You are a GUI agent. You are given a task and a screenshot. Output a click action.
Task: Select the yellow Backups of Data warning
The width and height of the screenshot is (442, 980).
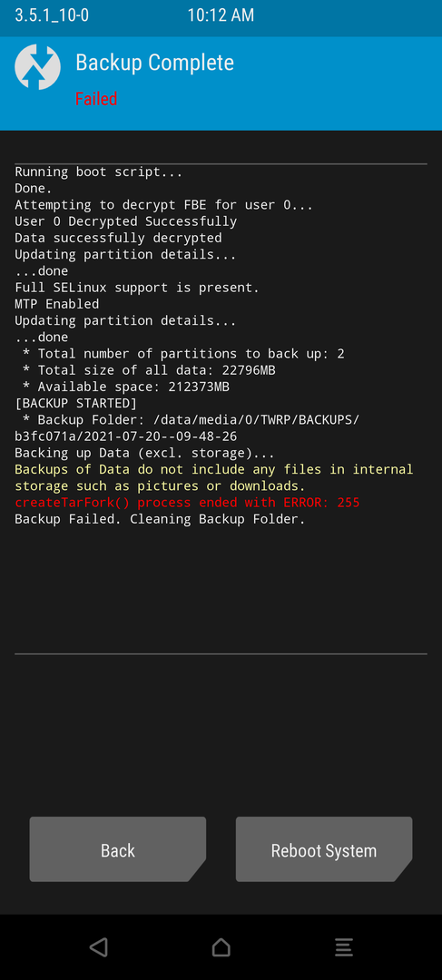pyautogui.click(x=214, y=477)
